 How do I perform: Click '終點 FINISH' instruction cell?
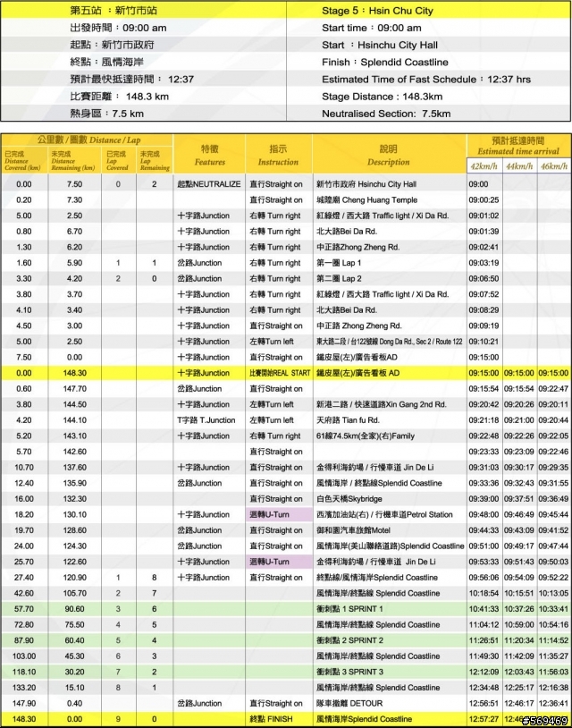[x=271, y=719]
